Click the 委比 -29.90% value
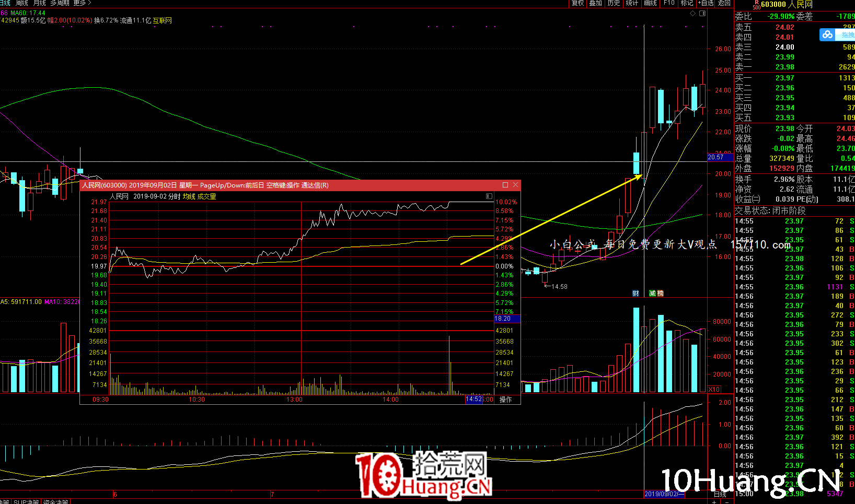 (781, 16)
